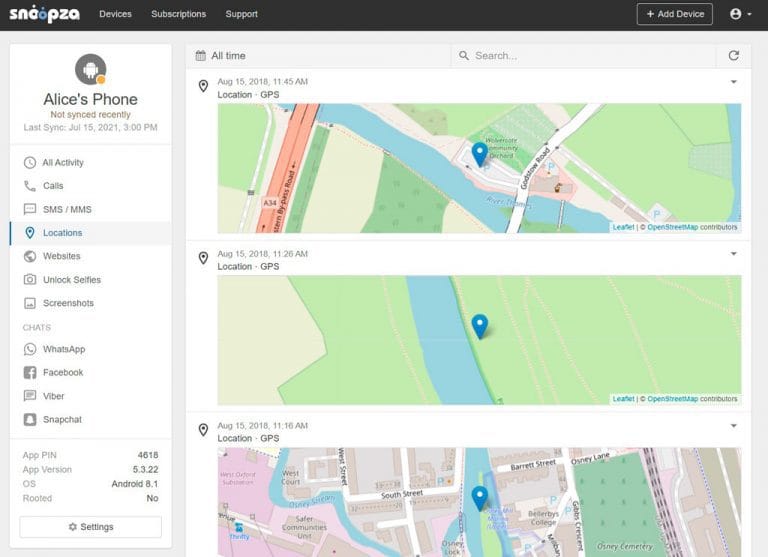Image resolution: width=768 pixels, height=557 pixels.
Task: Click the Facebook logo icon
Action: pyautogui.click(x=30, y=372)
